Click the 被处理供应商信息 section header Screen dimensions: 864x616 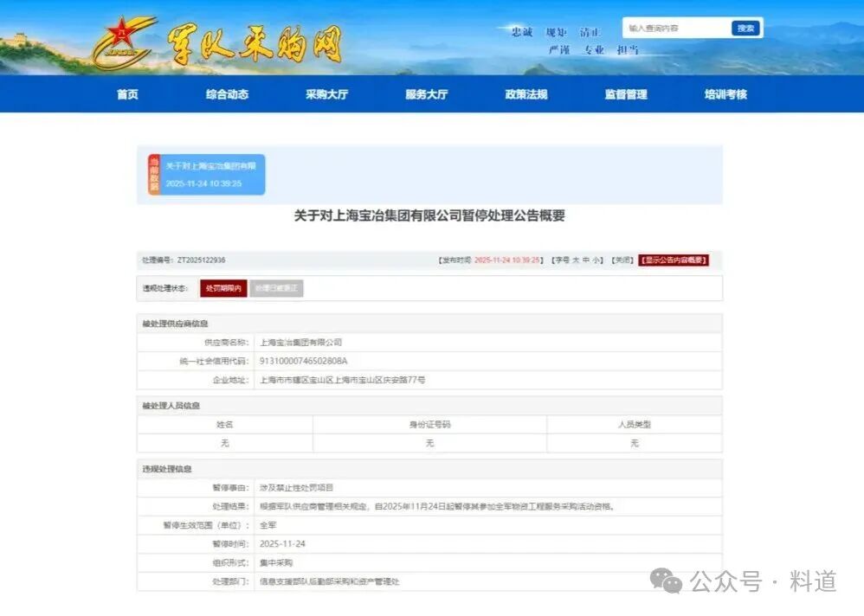[x=175, y=324]
